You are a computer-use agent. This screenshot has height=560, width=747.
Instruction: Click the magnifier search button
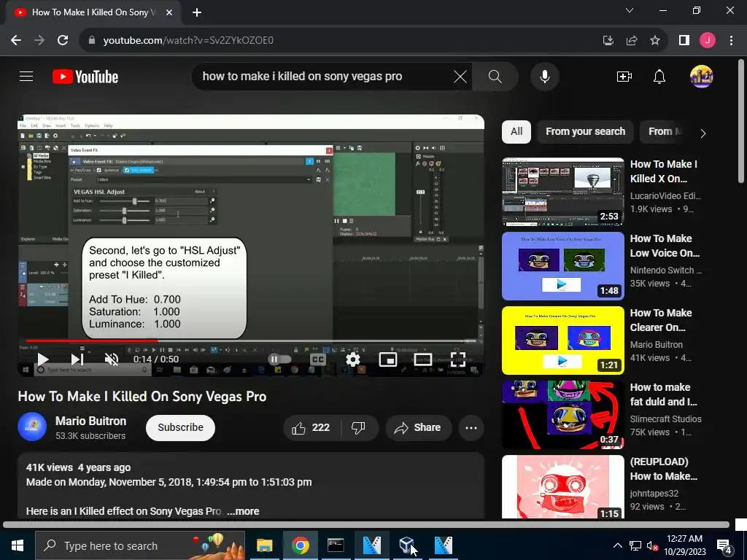tap(495, 76)
